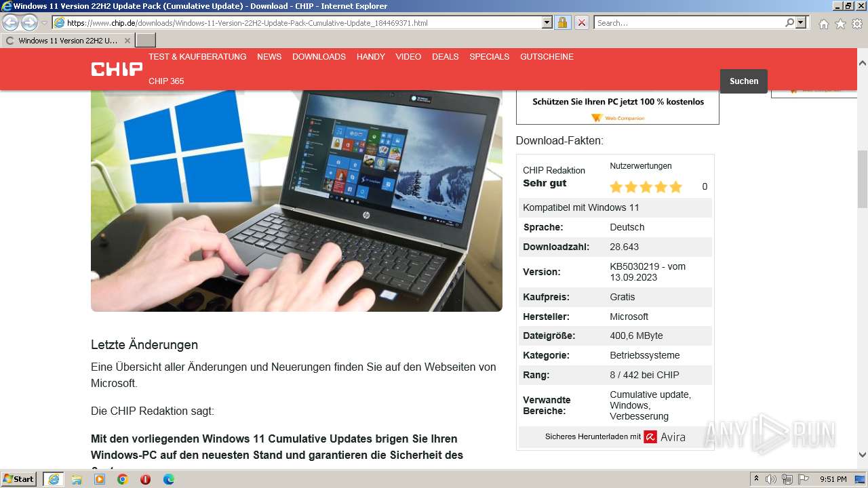Click the IE Forward navigation button

point(29,23)
